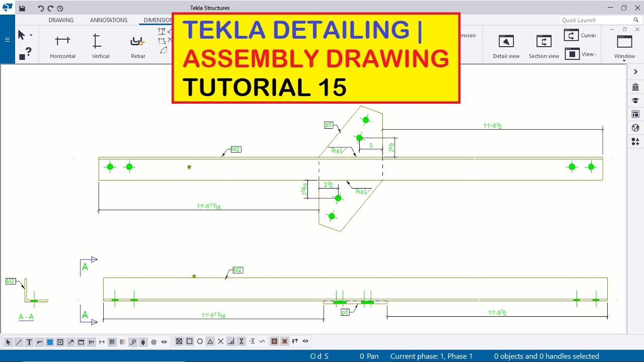The height and width of the screenshot is (362, 644).
Task: Create a Section view
Action: pyautogui.click(x=544, y=46)
